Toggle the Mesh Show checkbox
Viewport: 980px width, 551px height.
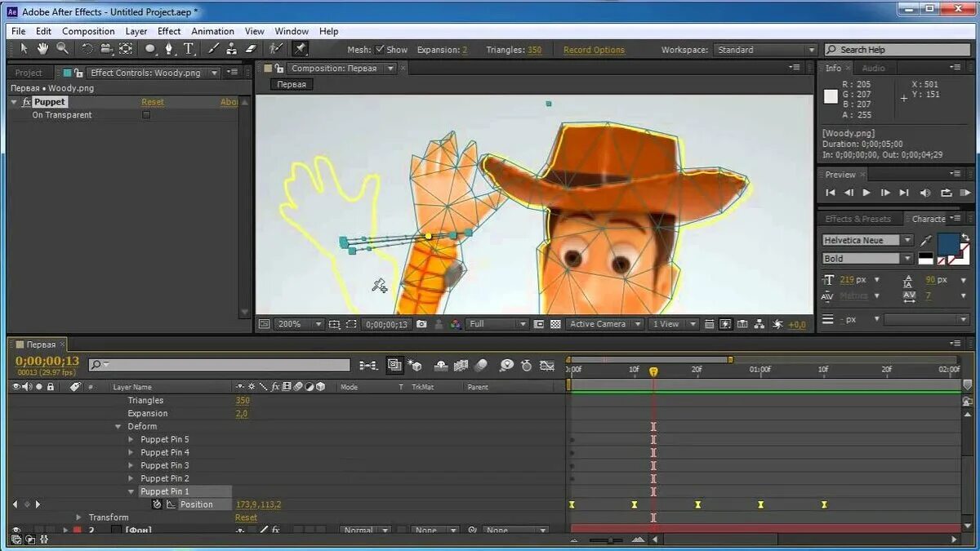[380, 50]
